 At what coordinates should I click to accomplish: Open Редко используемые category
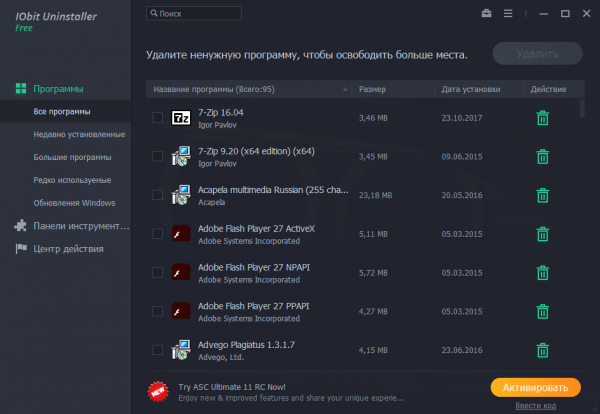pos(72,180)
